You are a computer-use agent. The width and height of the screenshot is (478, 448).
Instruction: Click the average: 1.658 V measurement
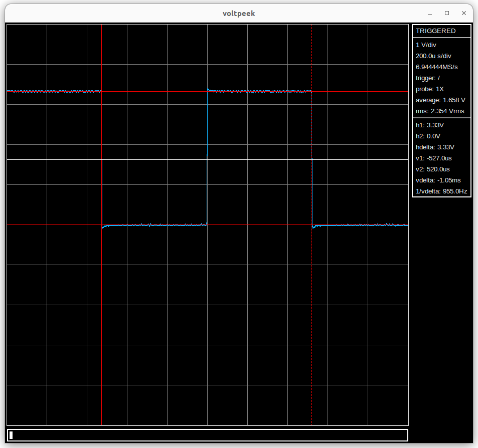click(x=440, y=100)
